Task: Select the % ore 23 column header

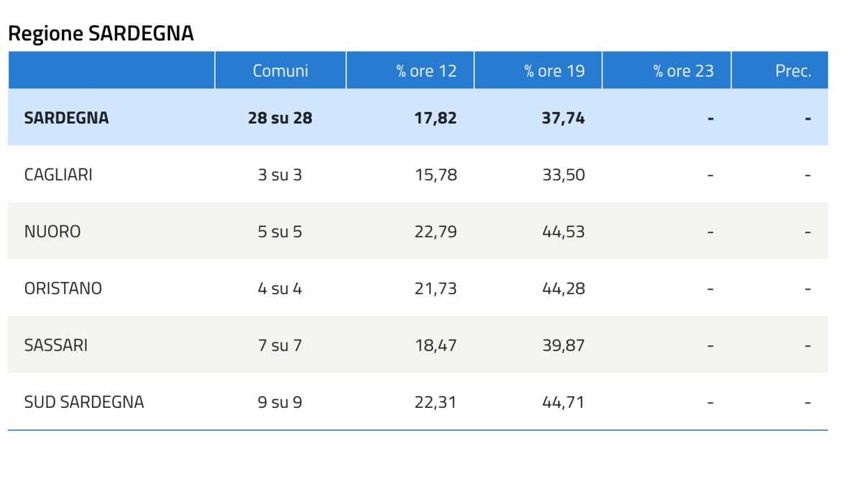Action: point(683,71)
